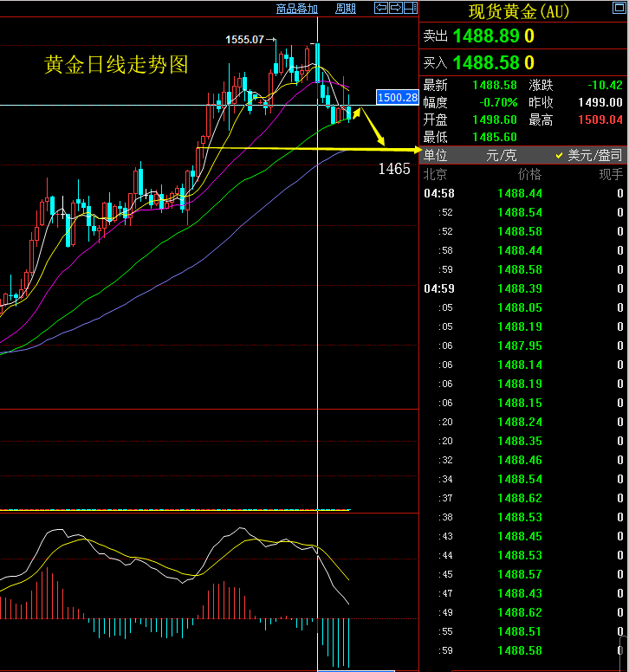Maximize the 现货黄金 quote panel icon
The width and height of the screenshot is (629, 672).
coord(619,8)
